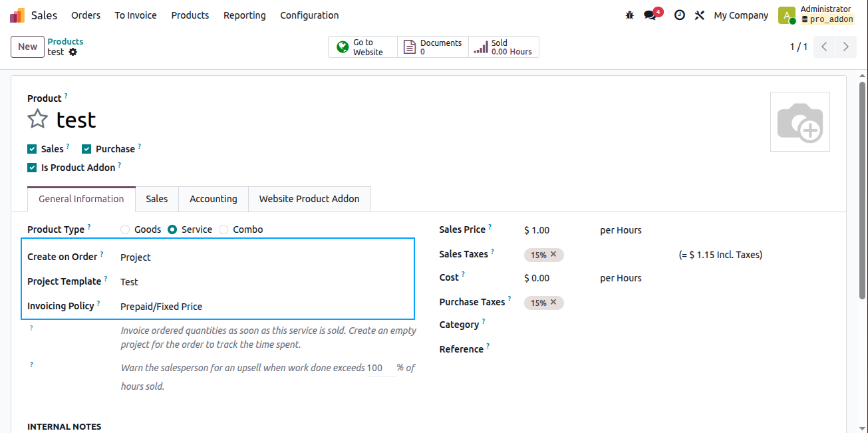Open the activities clock icon
This screenshot has width=868, height=433.
click(x=679, y=15)
